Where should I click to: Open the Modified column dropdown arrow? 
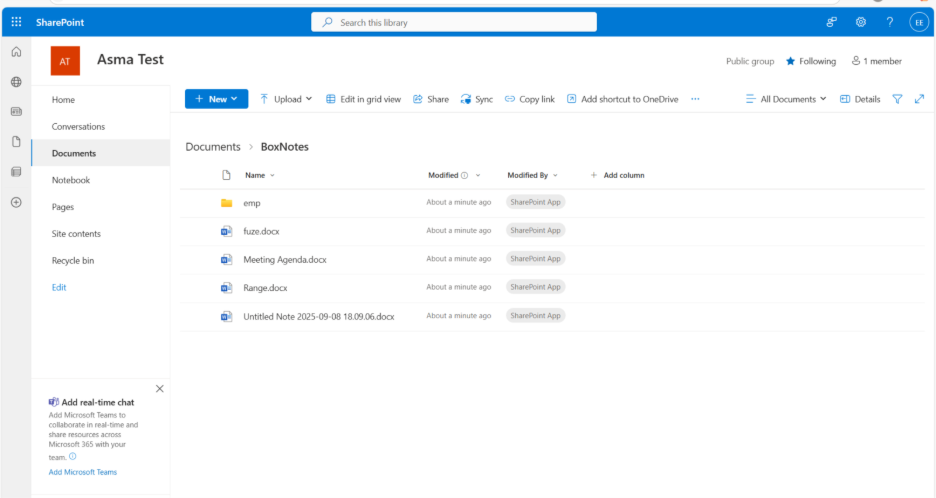point(478,176)
